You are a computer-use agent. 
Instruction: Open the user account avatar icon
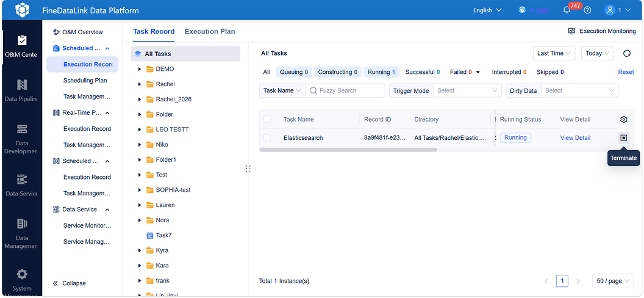609,10
